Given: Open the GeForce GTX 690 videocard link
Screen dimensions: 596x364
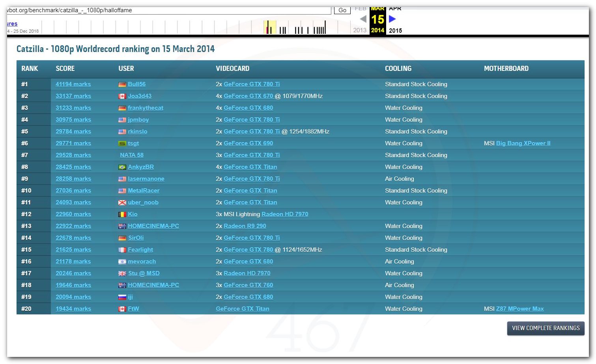Looking at the screenshot, I should (x=248, y=143).
